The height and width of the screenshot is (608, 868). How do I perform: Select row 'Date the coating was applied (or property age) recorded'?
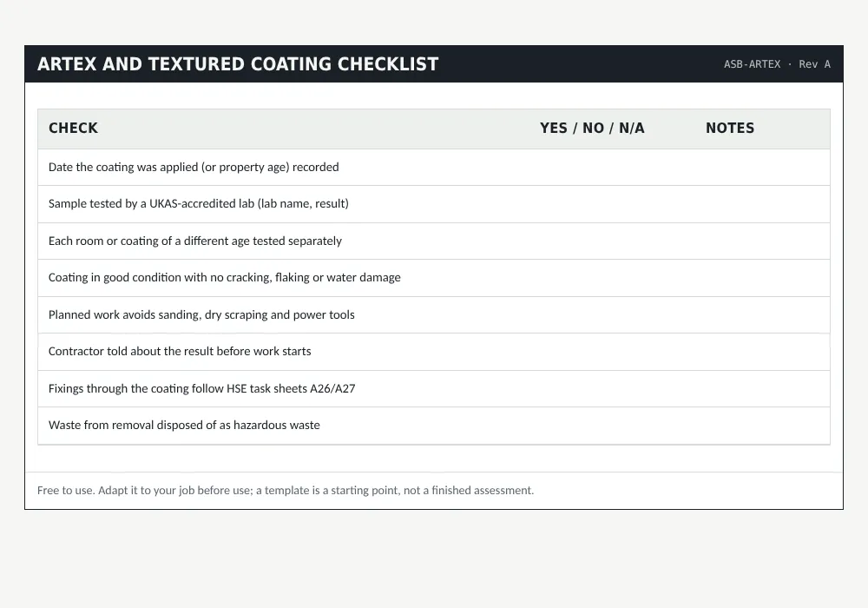tap(434, 168)
